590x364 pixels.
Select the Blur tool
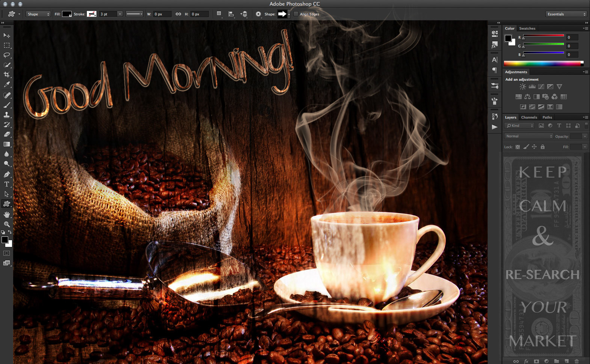(x=7, y=154)
